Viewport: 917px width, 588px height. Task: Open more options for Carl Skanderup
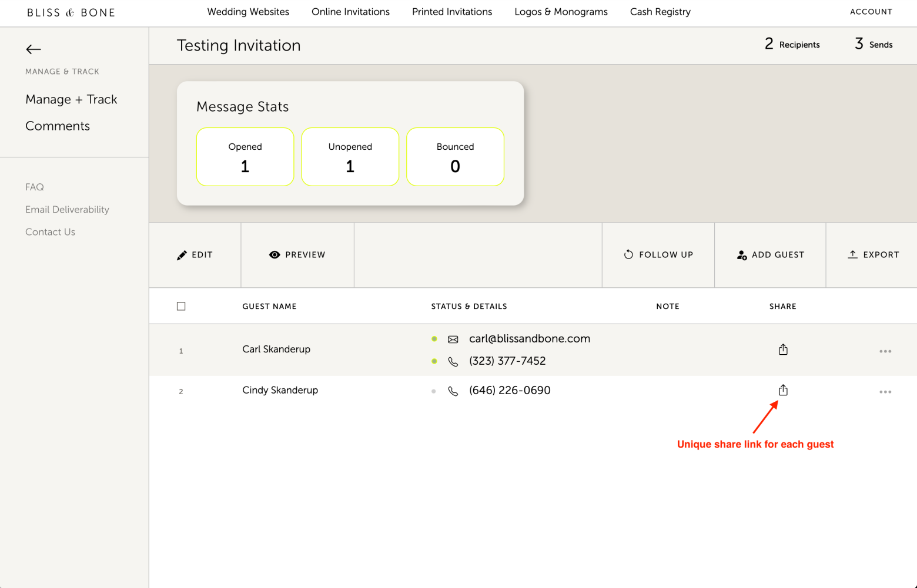coord(885,351)
